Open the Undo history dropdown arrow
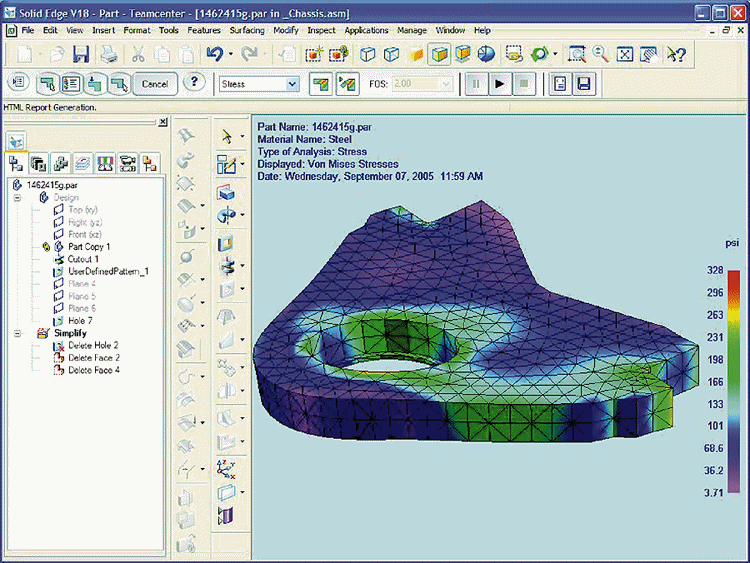 point(231,54)
